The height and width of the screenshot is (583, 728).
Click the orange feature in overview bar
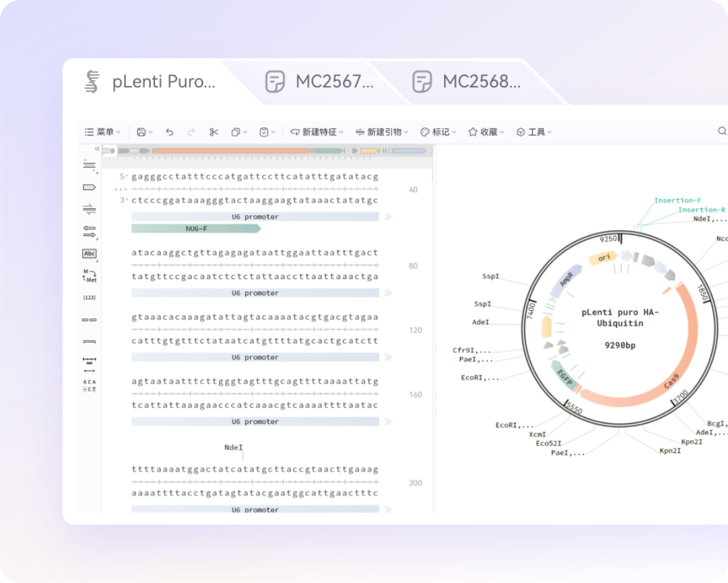[x=231, y=151]
